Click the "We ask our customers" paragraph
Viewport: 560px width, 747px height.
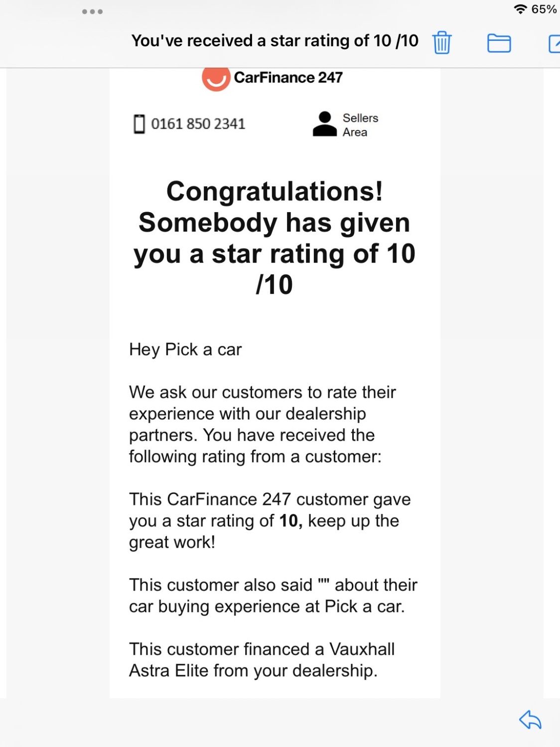click(262, 424)
